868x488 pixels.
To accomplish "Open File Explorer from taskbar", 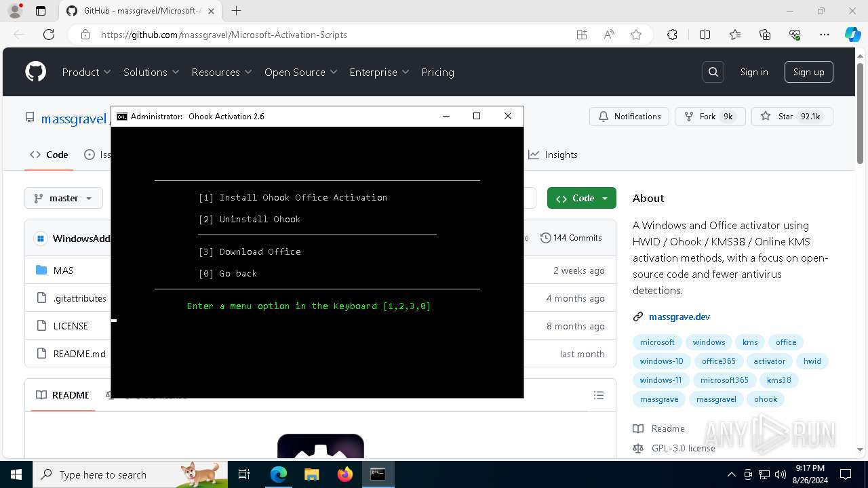I will click(312, 474).
